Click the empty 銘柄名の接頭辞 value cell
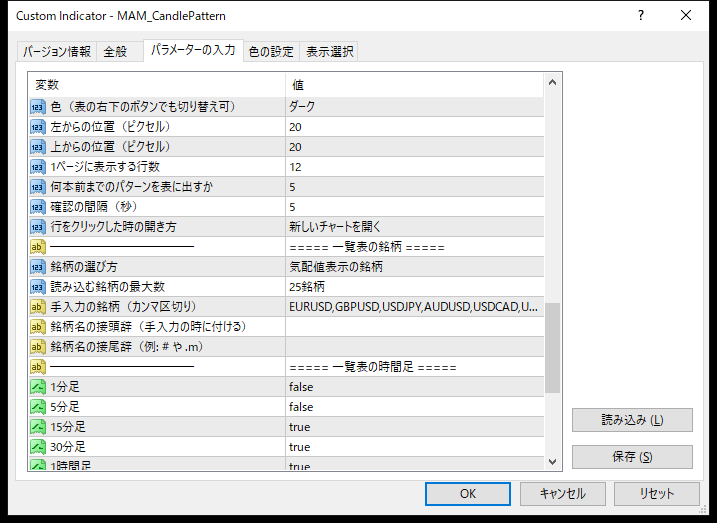The height and width of the screenshot is (523, 717). click(x=415, y=327)
